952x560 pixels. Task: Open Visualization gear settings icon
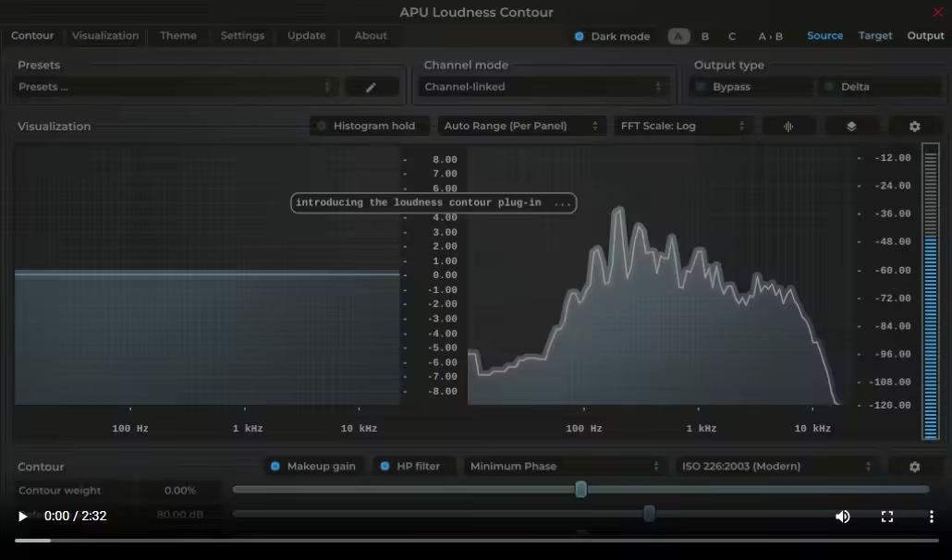914,127
